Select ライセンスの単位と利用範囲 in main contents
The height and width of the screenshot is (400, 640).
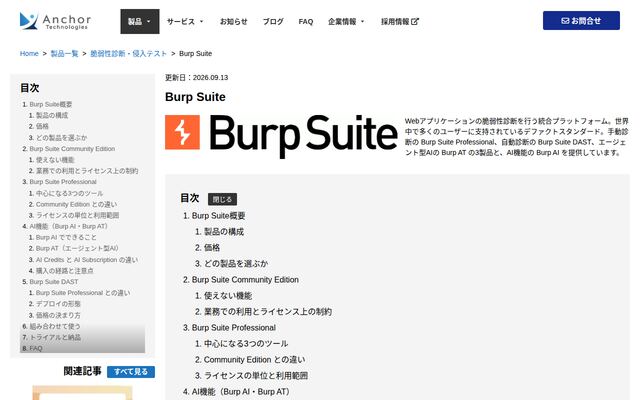256,376
